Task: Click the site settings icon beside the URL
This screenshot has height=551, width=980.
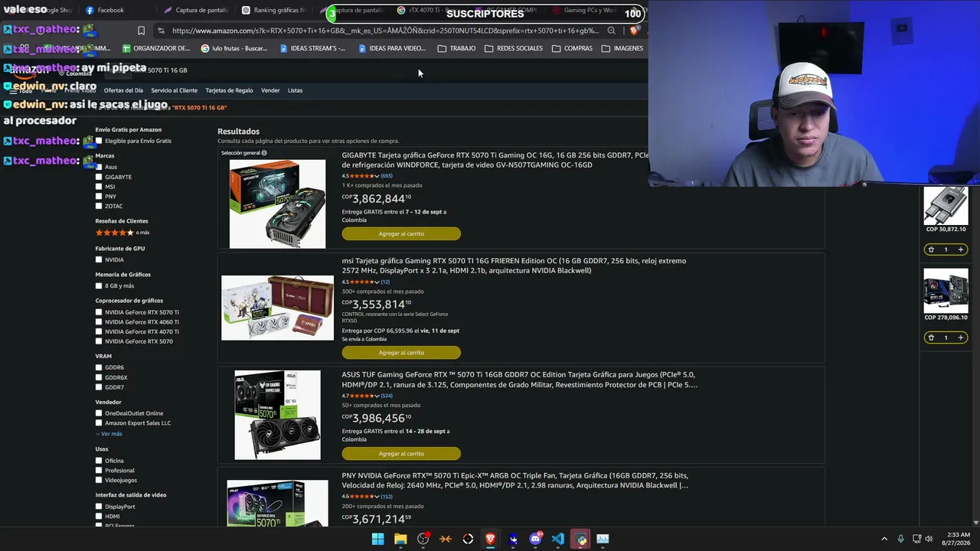Action: point(161,31)
